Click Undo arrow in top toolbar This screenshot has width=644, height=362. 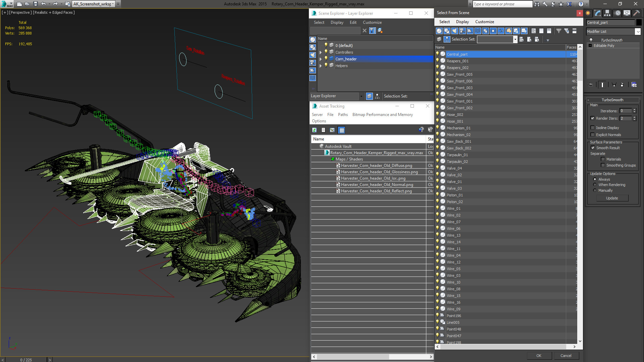point(44,4)
